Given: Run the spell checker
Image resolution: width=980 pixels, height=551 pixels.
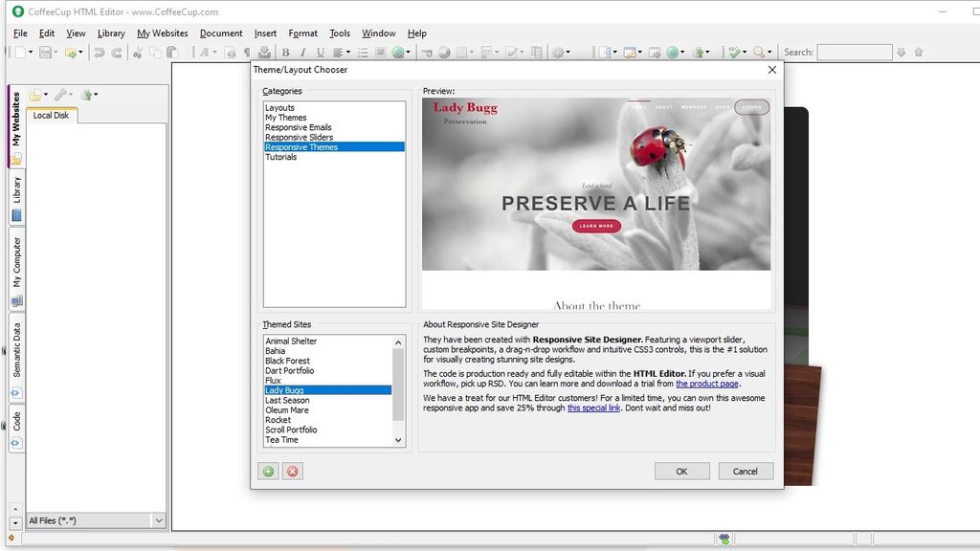Looking at the screenshot, I should [x=732, y=52].
